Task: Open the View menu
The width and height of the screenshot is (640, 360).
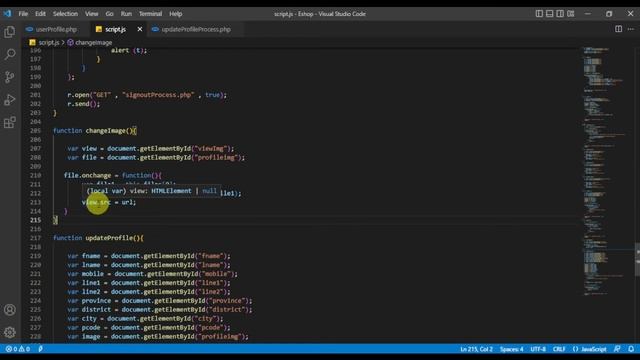Action: pyautogui.click(x=91, y=14)
